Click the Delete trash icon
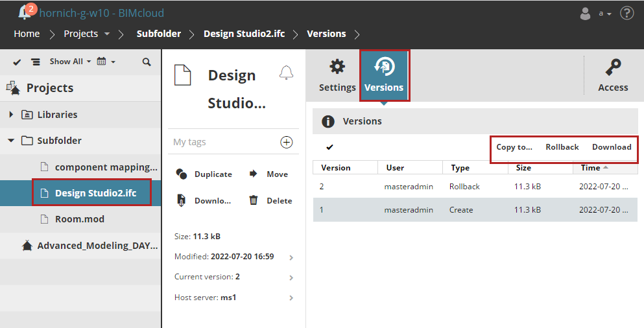644x328 pixels. (x=254, y=201)
